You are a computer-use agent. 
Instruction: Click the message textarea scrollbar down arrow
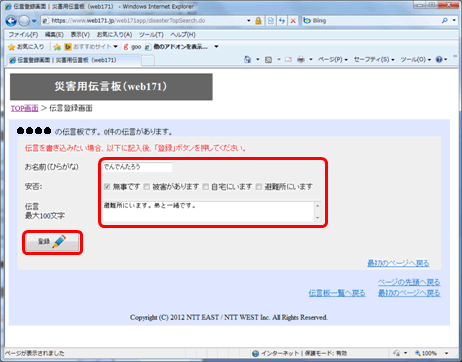click(318, 217)
